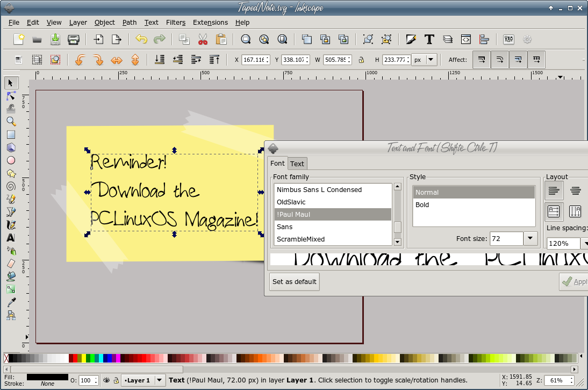Screen dimensions: 588x390
Task: Toggle scale rounded corners affect button
Action: point(500,60)
